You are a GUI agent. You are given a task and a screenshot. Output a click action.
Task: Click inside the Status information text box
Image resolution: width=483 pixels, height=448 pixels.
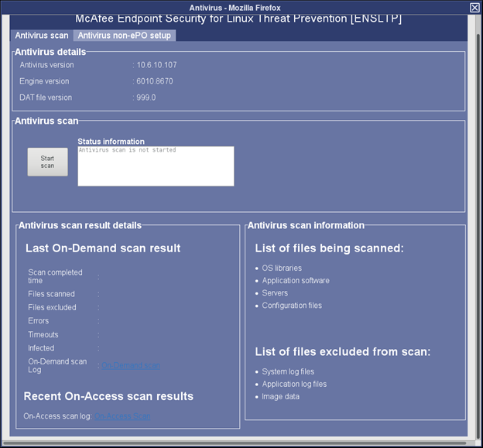pos(156,166)
